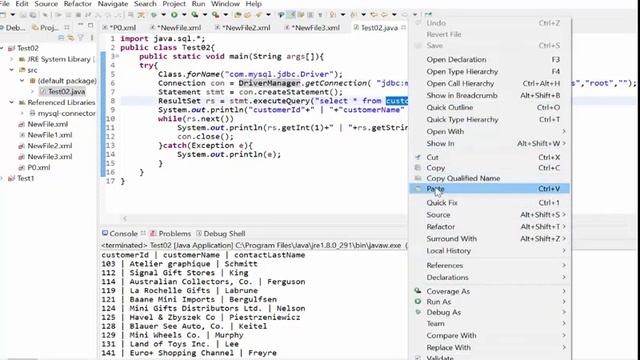The width and height of the screenshot is (640, 360).
Task: Open the Problems tab
Action: (x=170, y=233)
